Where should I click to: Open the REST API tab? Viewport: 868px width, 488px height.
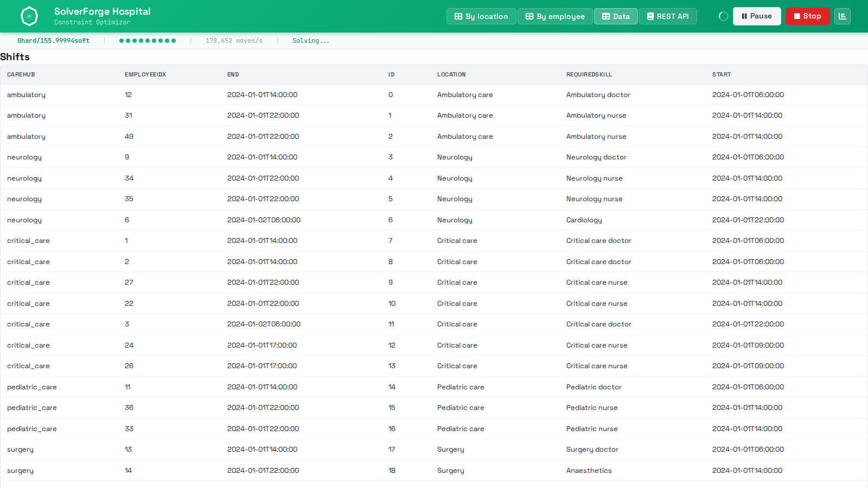668,16
